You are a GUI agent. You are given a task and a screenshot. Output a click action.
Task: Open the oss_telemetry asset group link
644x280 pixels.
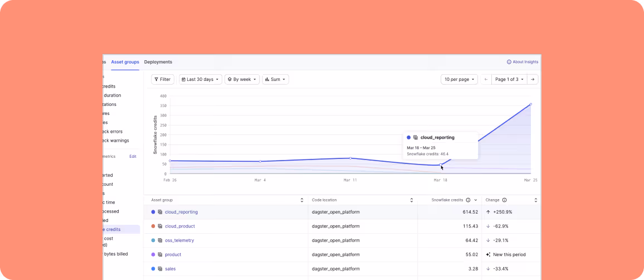click(179, 240)
